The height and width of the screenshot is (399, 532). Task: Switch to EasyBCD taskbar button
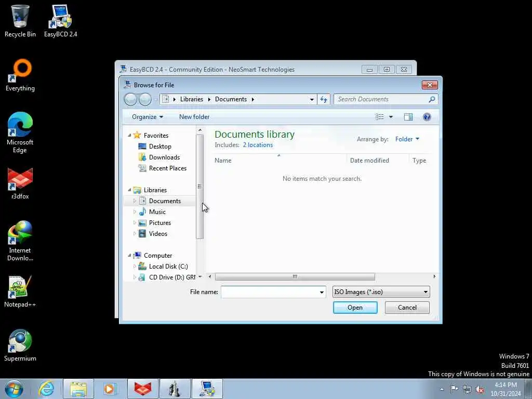tap(207, 389)
